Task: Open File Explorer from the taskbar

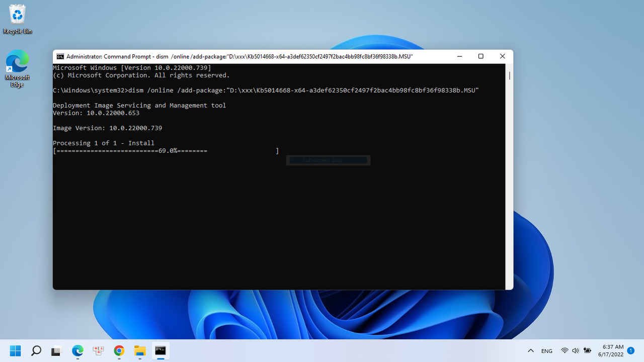Action: click(139, 350)
